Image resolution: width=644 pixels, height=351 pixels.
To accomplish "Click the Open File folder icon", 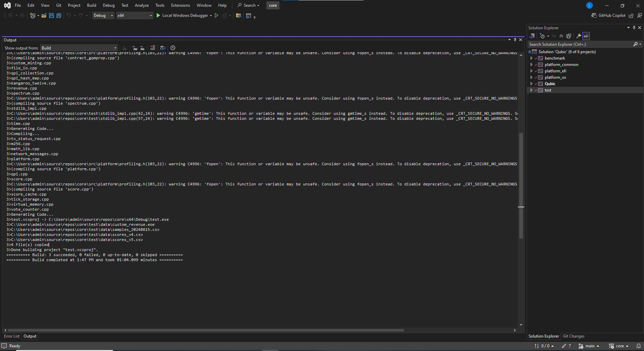I will coord(44,15).
